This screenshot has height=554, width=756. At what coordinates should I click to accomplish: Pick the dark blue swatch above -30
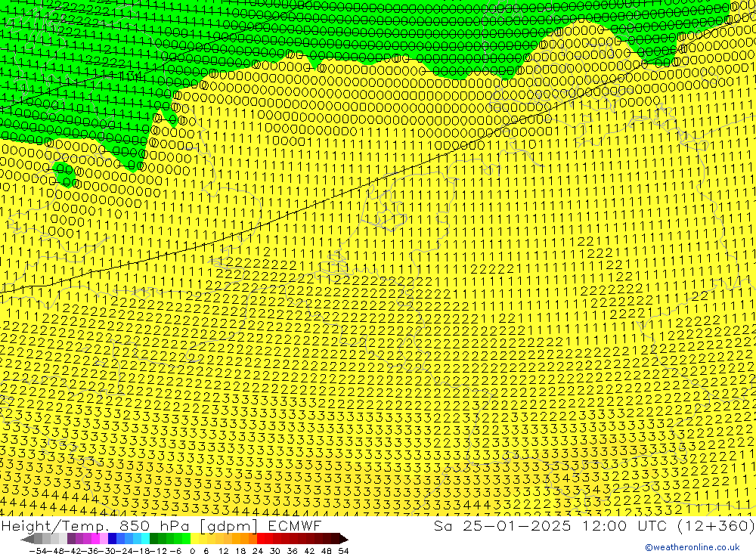113,539
